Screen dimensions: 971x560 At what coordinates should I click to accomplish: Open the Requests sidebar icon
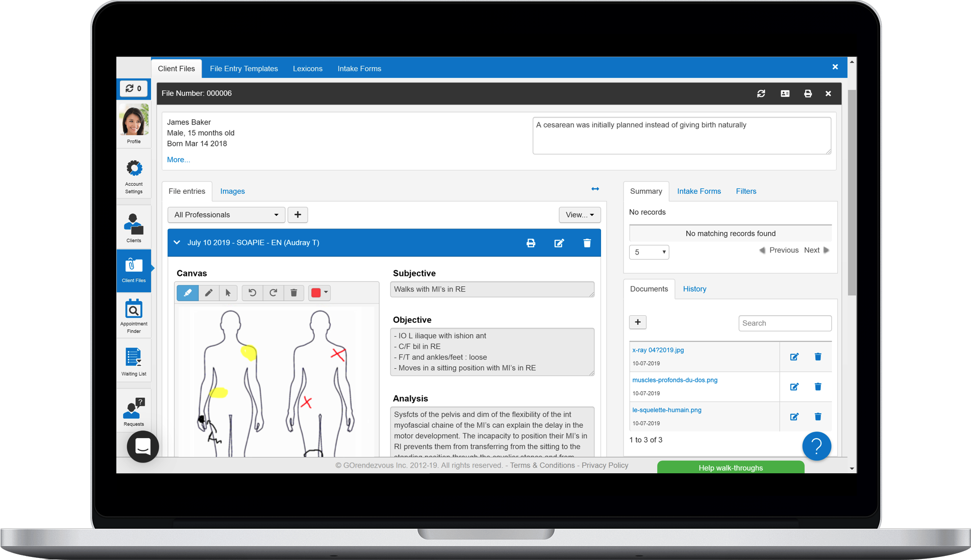click(x=134, y=408)
